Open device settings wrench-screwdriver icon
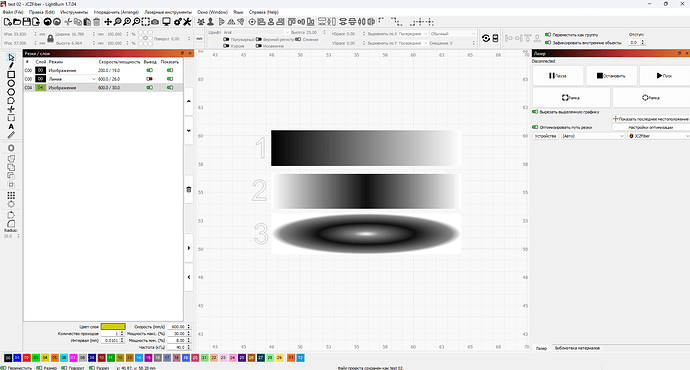 click(187, 22)
